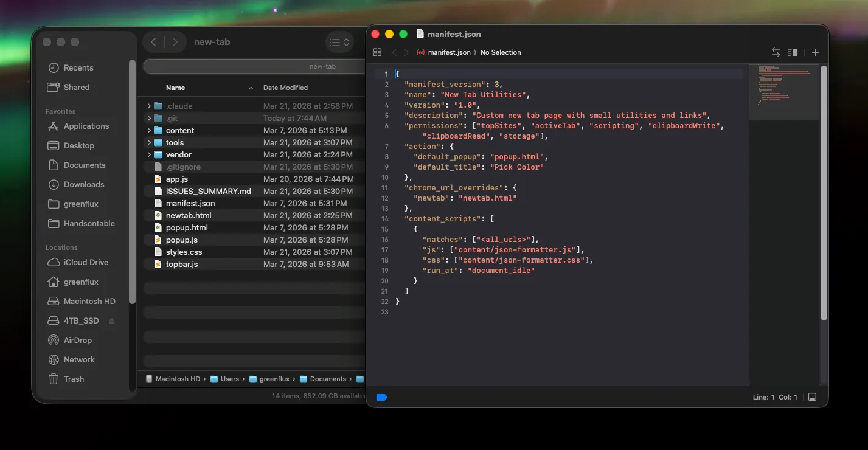Open the editor sidebar toggle icon
This screenshot has width=868, height=450.
click(x=377, y=52)
